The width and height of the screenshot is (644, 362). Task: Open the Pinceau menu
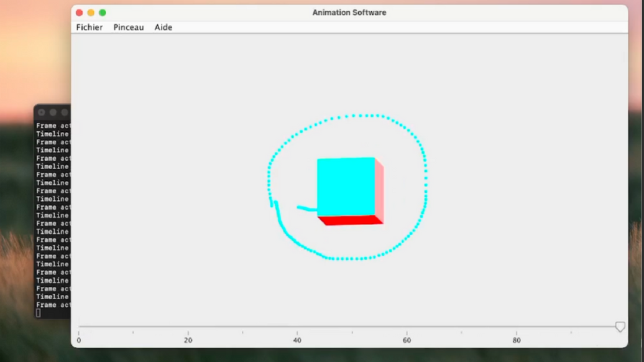point(128,27)
